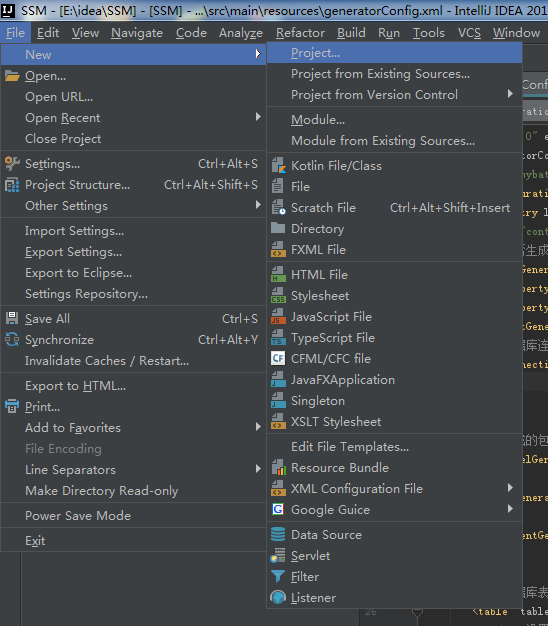Select Open URL... in File menu
The image size is (548, 626).
coord(133,97)
